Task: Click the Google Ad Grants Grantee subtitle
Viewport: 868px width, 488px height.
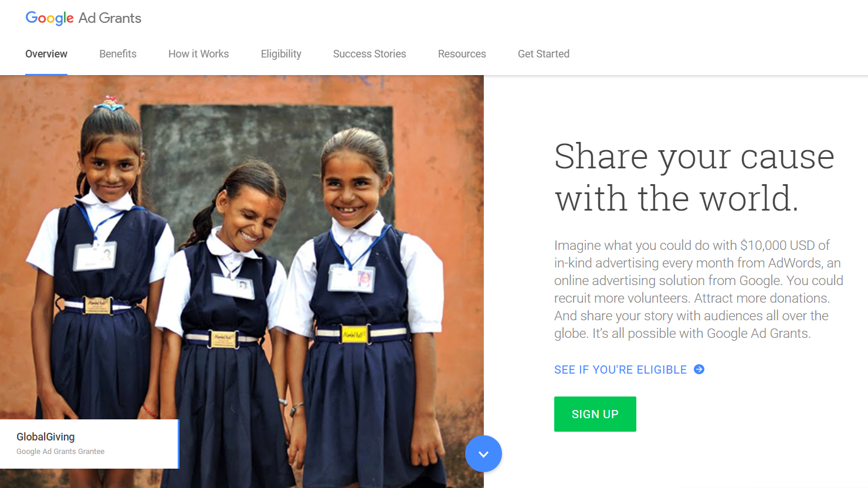Action: 60,452
